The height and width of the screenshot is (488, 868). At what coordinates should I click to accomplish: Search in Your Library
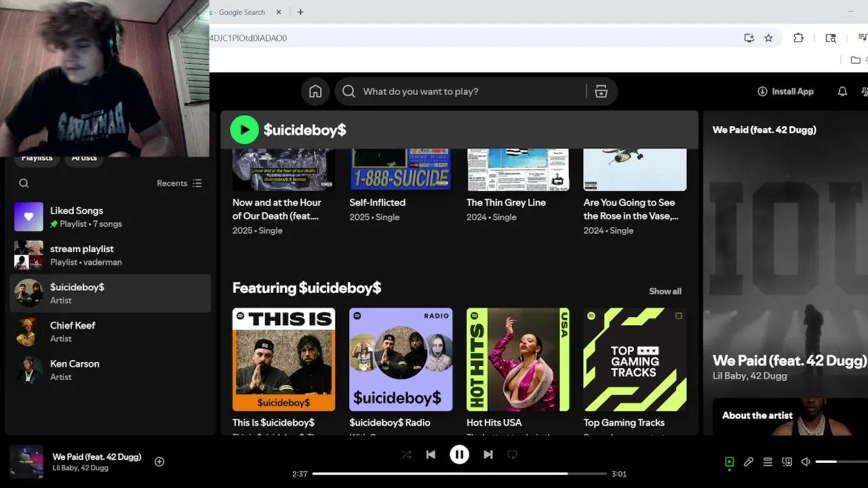[x=24, y=183]
